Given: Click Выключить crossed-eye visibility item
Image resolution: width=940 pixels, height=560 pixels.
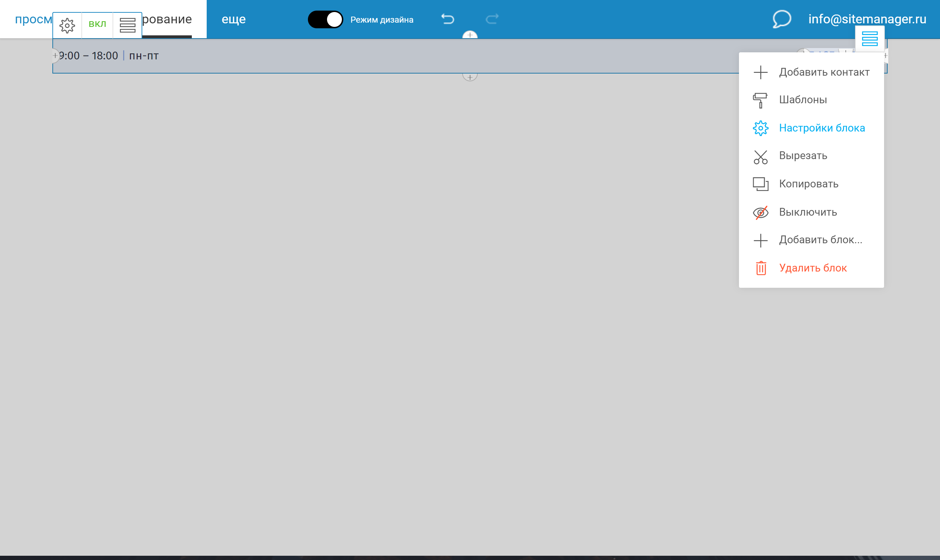Looking at the screenshot, I should click(x=760, y=212).
